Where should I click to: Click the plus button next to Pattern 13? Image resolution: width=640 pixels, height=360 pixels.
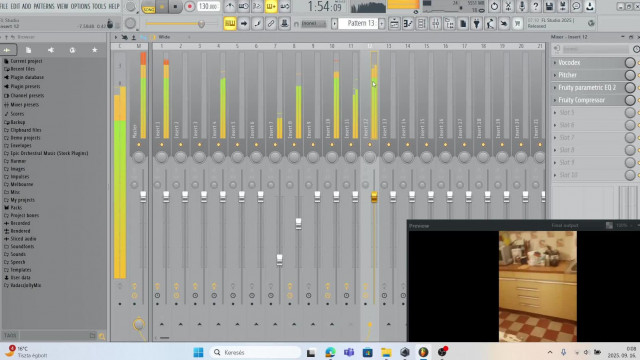pyautogui.click(x=382, y=23)
